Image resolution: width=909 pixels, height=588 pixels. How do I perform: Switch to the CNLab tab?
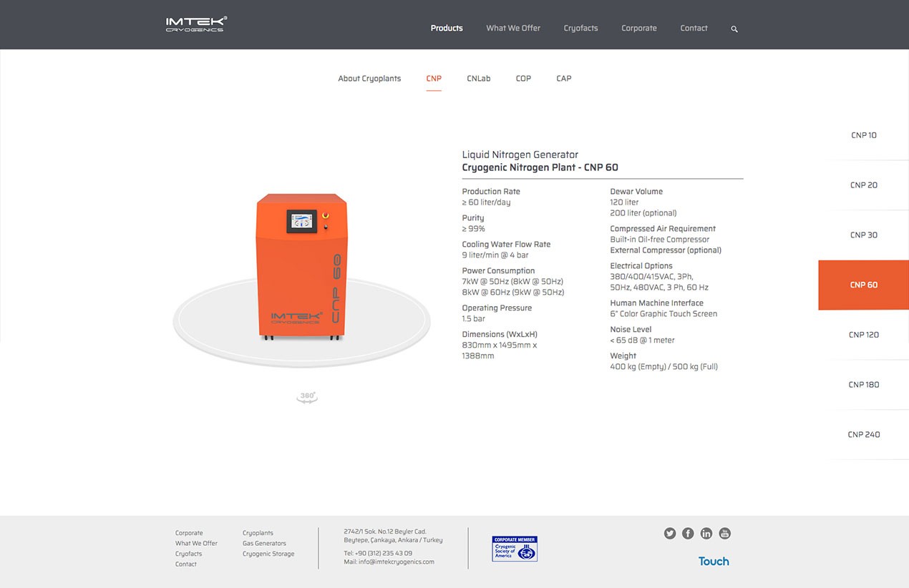click(x=479, y=79)
